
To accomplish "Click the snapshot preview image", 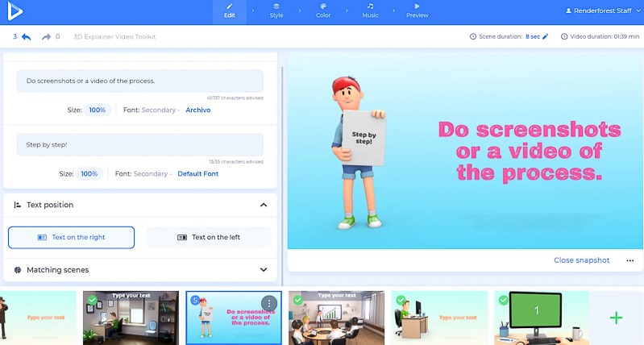I will tap(465, 152).
